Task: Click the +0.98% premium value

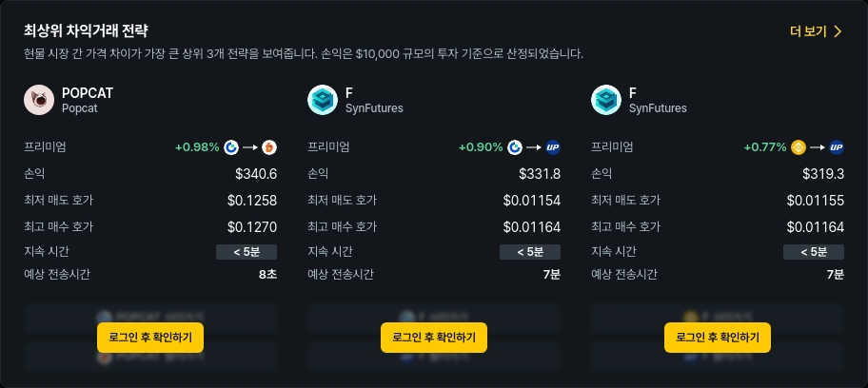Action: coord(197,147)
